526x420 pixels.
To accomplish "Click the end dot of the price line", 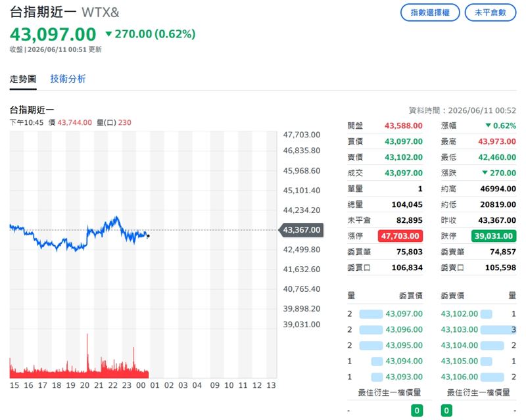I will click(149, 236).
